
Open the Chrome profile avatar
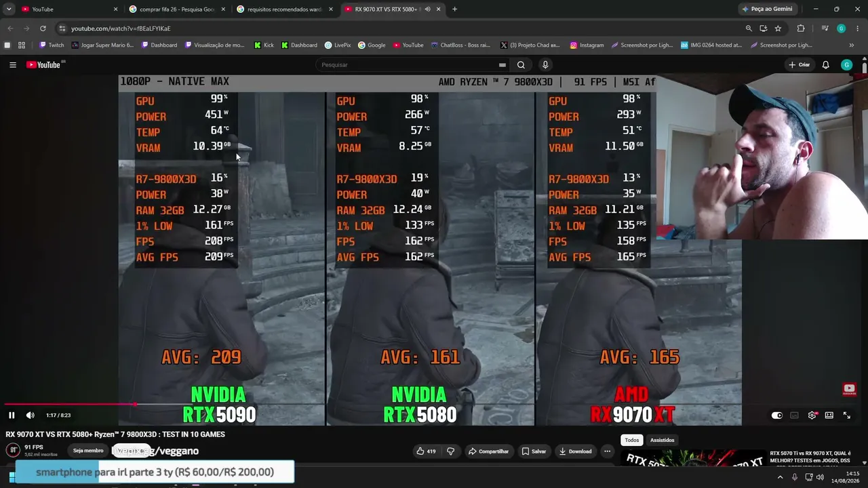(x=841, y=28)
